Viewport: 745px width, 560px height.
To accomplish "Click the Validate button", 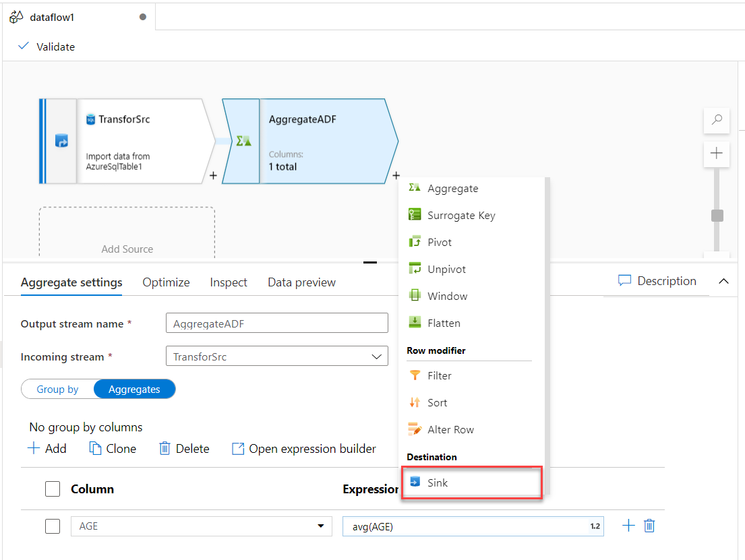I will 47,46.
